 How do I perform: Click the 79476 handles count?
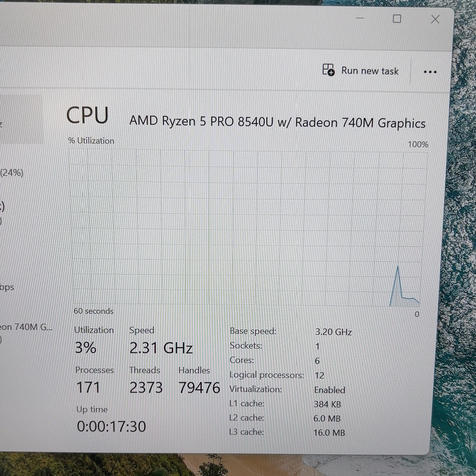pyautogui.click(x=199, y=388)
